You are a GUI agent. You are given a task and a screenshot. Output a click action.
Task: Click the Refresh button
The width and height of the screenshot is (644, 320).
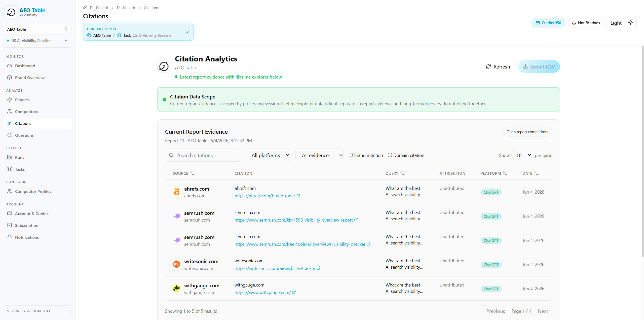[498, 66]
